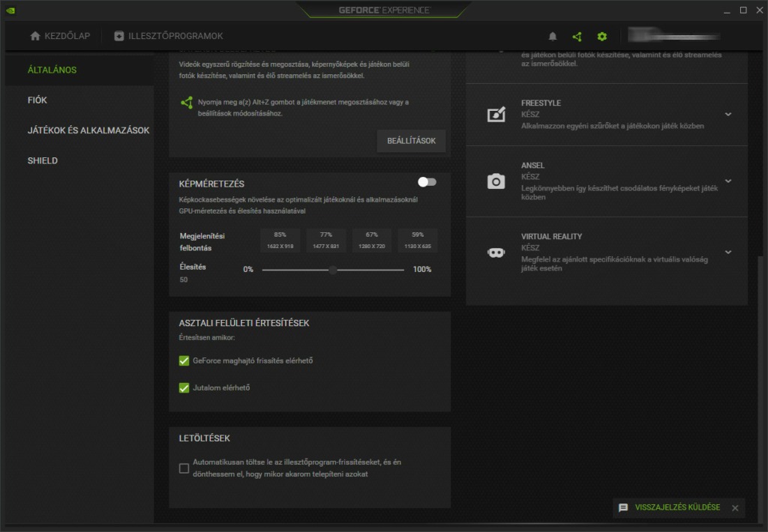Expand the FREESTYLE section chevron
Screen dimensions: 768x532
pyautogui.click(x=728, y=114)
